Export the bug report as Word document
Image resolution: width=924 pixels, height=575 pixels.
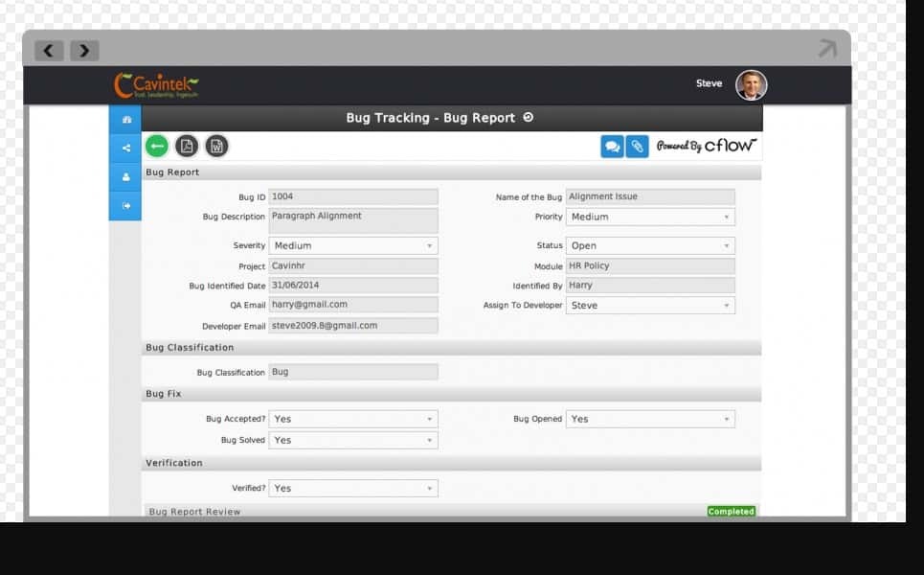tap(217, 146)
